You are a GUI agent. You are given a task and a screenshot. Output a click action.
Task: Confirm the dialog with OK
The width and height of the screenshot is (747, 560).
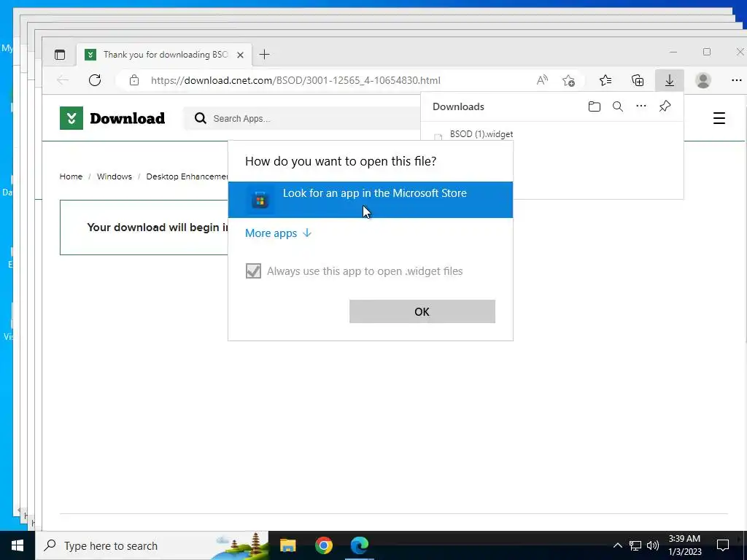[x=422, y=311]
